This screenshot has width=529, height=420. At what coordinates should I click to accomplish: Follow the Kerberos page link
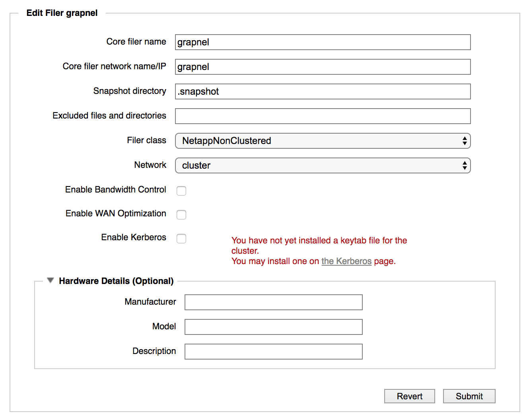click(346, 261)
